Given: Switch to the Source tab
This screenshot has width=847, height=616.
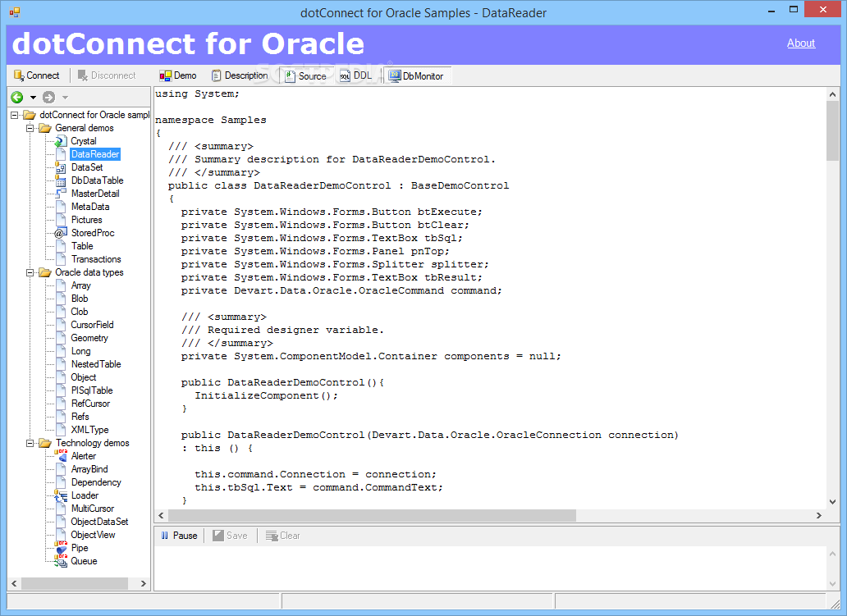Looking at the screenshot, I should pos(306,76).
